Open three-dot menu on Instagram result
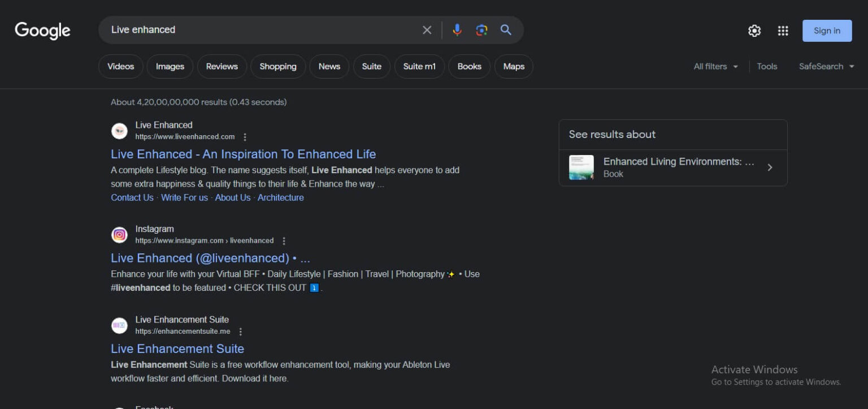 coord(284,240)
